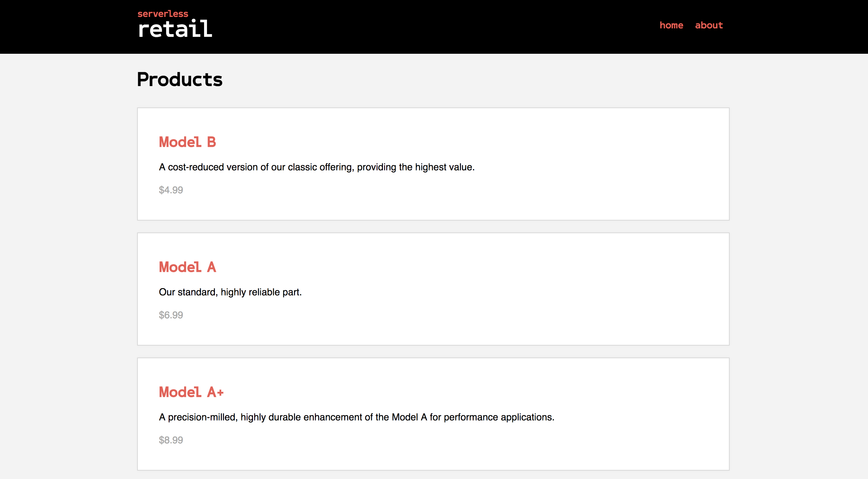Open the home navigation link
This screenshot has width=868, height=479.
(671, 25)
